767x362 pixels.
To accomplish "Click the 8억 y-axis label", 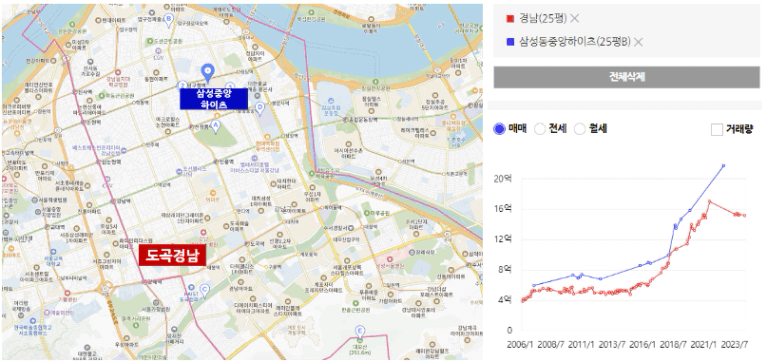I will click(505, 270).
